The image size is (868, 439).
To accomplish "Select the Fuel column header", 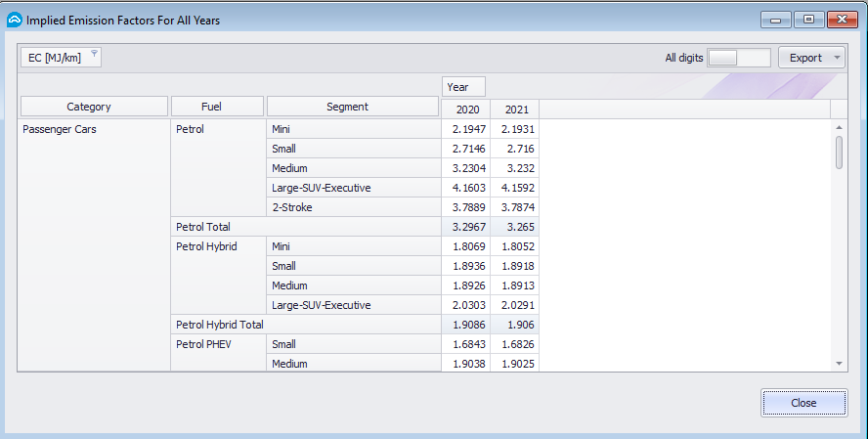I will click(217, 107).
